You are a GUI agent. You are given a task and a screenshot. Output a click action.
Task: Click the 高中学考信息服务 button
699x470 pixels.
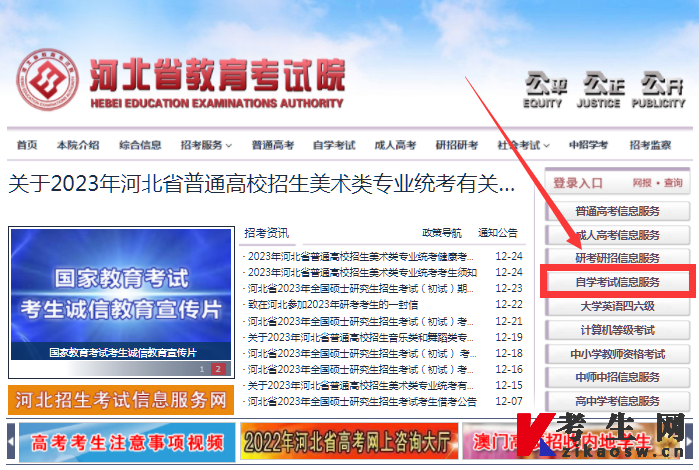click(x=617, y=401)
